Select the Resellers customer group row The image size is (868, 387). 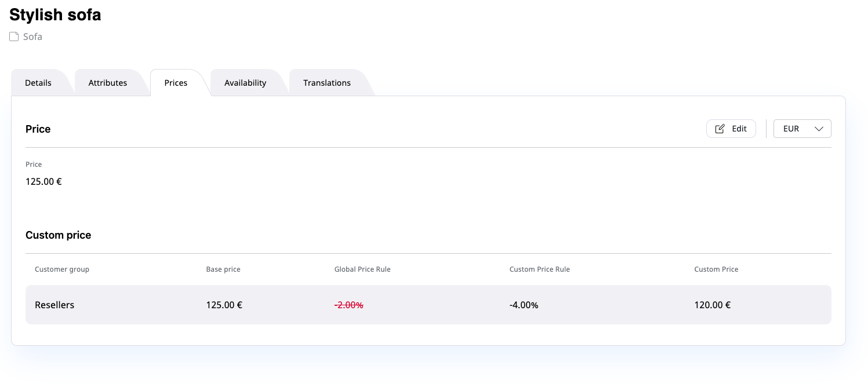tap(55, 305)
